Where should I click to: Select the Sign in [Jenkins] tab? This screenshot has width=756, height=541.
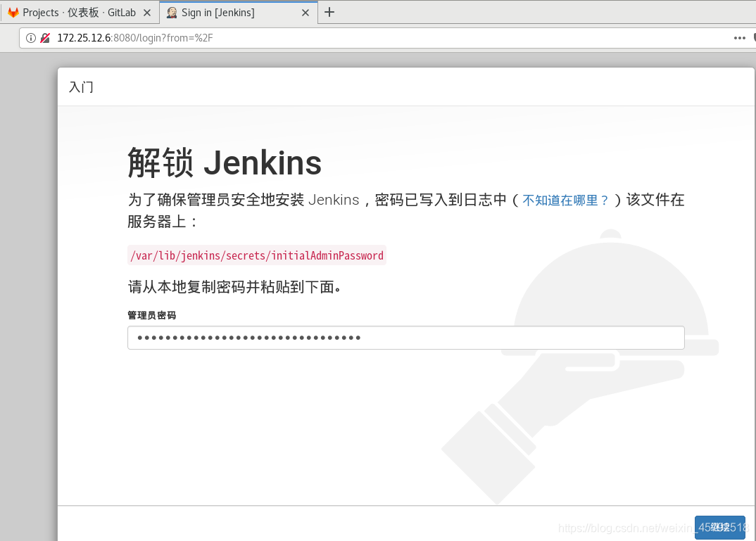coord(238,13)
